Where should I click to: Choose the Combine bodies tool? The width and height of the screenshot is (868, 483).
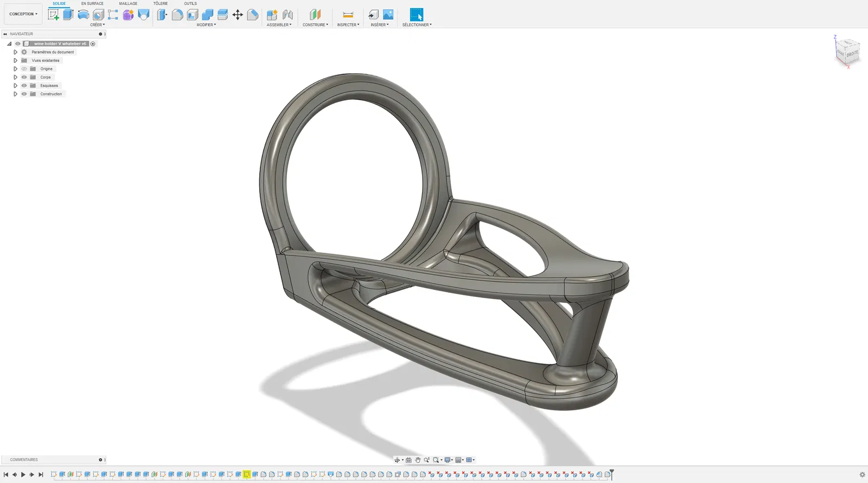208,15
